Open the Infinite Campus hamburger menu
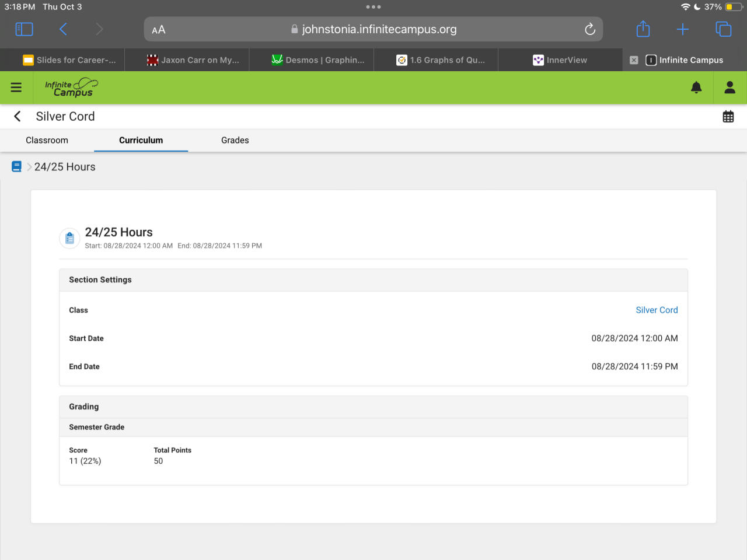747x560 pixels. pos(16,87)
